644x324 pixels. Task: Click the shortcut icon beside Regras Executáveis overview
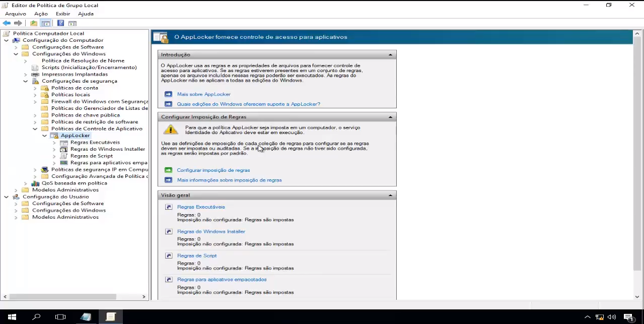pos(169,207)
